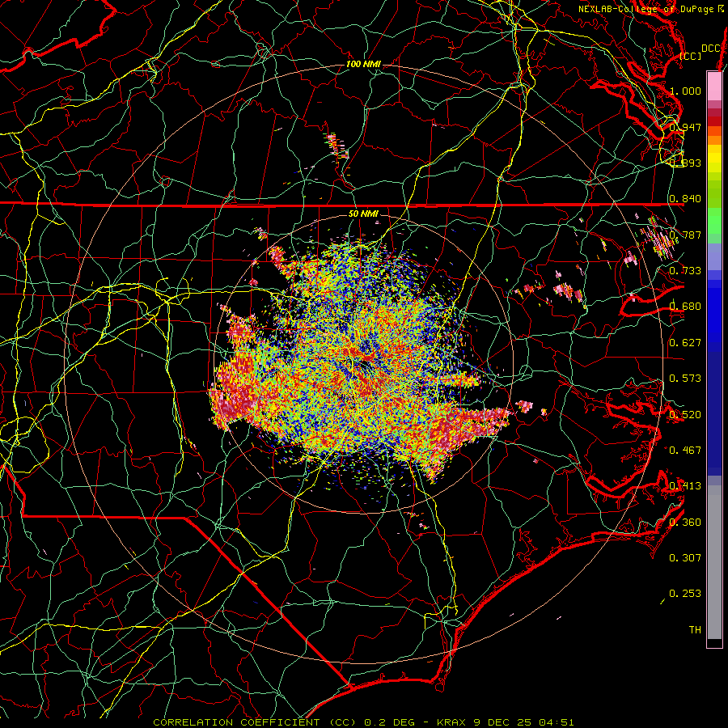The height and width of the screenshot is (728, 728).
Task: Select the 0.893 scale value
Action: tap(685, 163)
